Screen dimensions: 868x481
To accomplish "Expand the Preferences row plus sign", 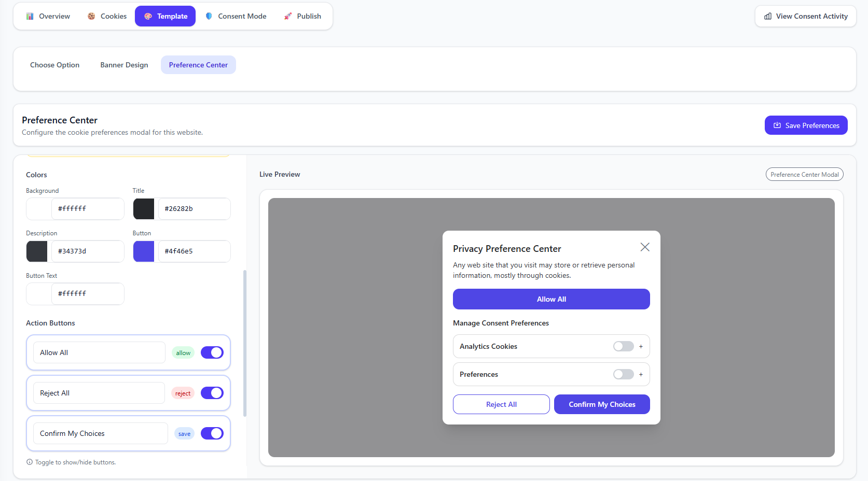I will point(641,374).
